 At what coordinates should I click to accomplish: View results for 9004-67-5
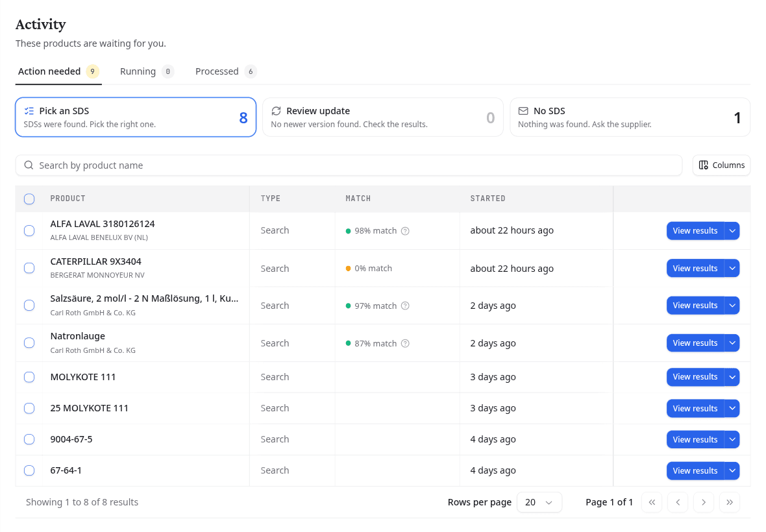point(695,440)
